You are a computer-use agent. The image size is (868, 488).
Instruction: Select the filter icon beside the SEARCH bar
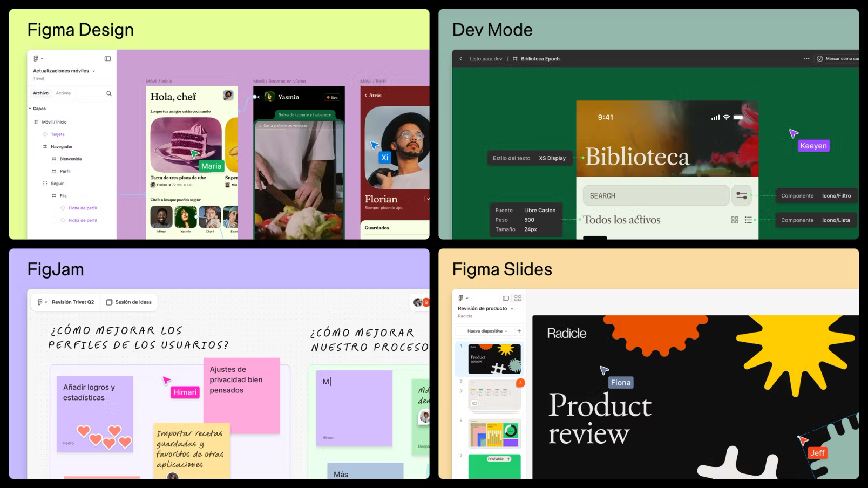click(742, 195)
